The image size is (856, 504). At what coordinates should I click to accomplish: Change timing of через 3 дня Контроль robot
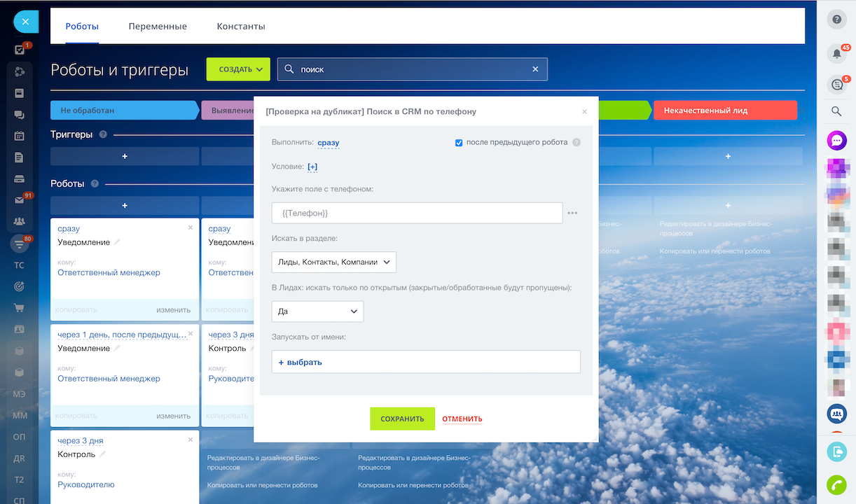pyautogui.click(x=81, y=441)
